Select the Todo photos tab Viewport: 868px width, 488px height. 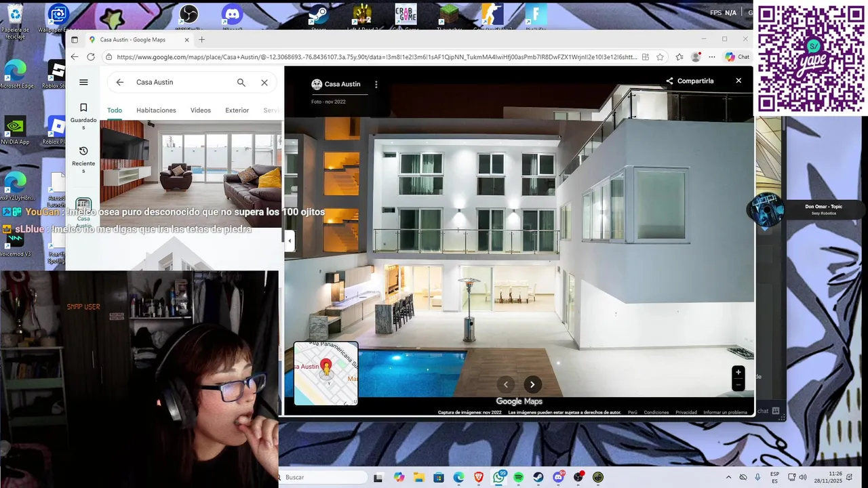tap(115, 110)
